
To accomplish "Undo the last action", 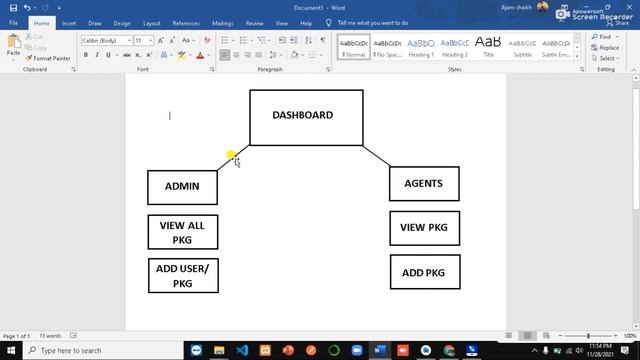I will [27, 8].
